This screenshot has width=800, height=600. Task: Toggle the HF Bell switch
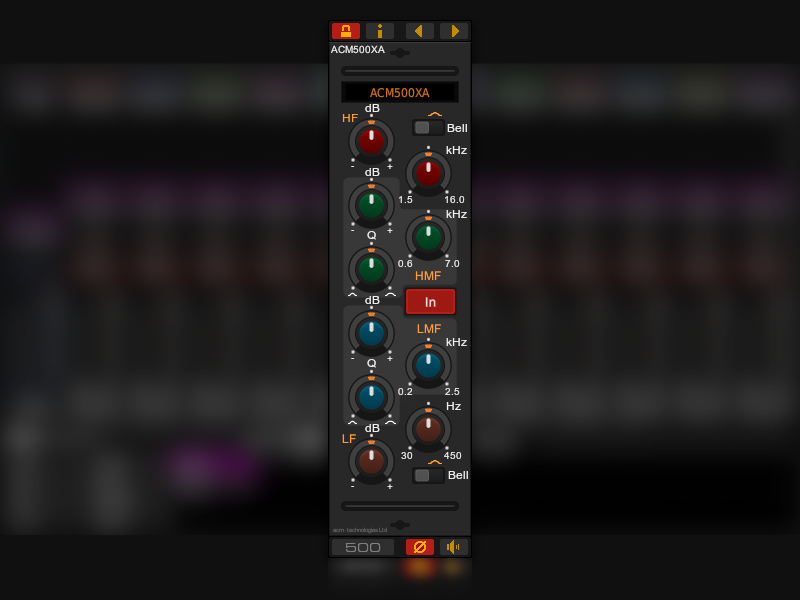[428, 128]
